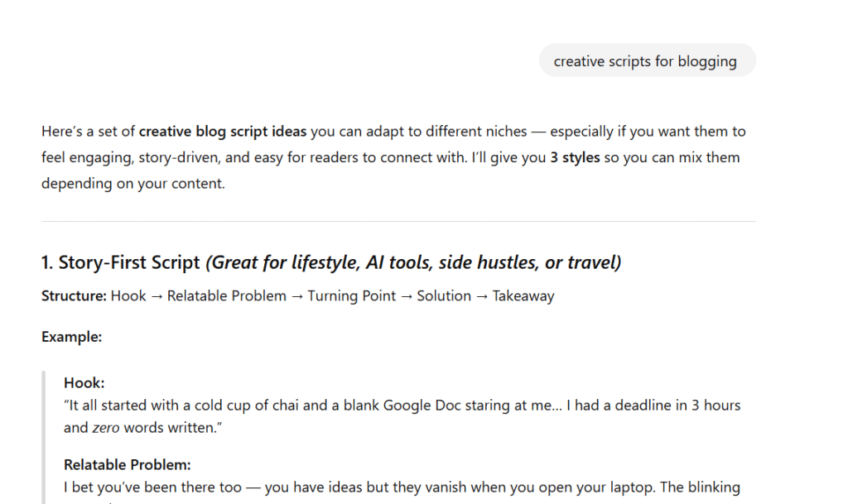Click the word "Solution" in the structure line
This screenshot has height=504, width=848.
click(x=444, y=296)
